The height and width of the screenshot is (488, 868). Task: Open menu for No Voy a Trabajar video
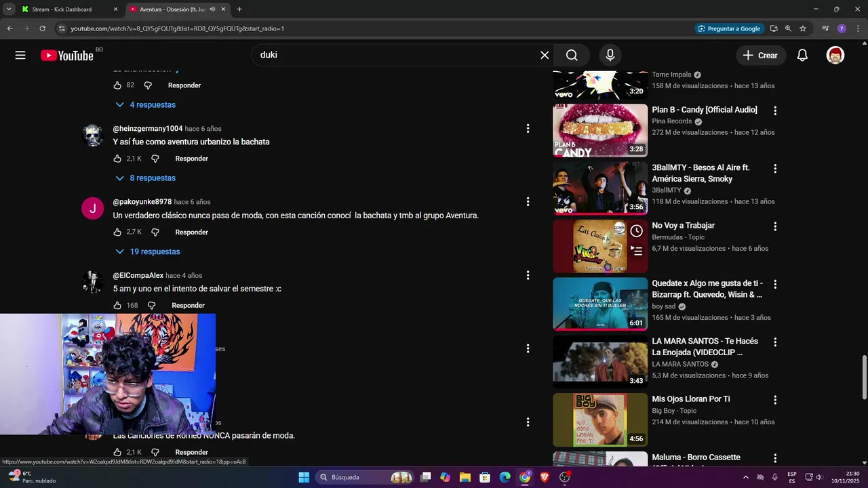pyautogui.click(x=775, y=226)
